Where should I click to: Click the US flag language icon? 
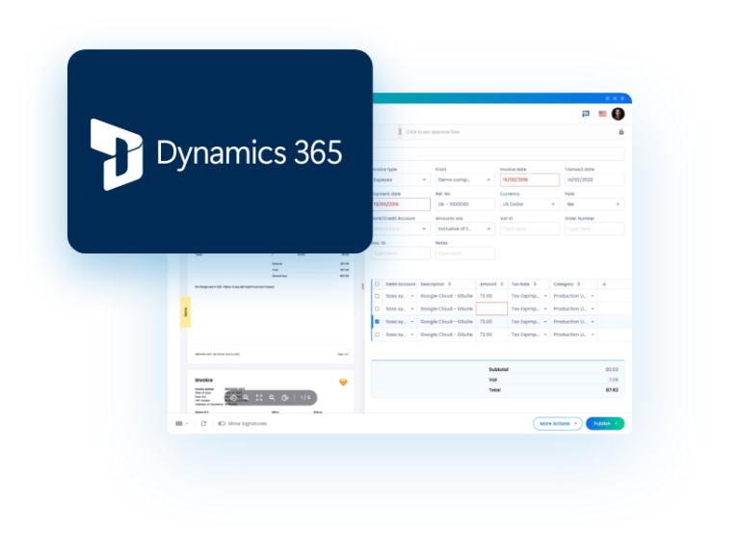(602, 114)
